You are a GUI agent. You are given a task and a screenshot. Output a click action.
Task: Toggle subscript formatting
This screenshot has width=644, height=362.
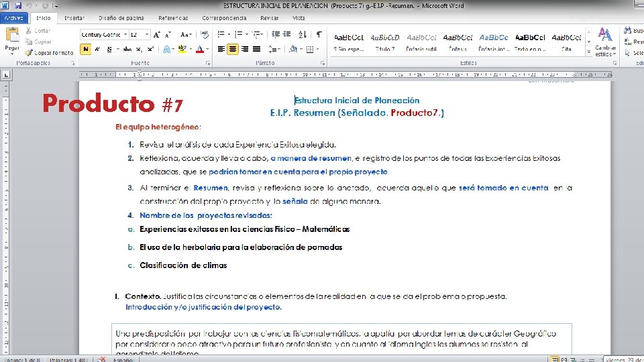coord(140,49)
